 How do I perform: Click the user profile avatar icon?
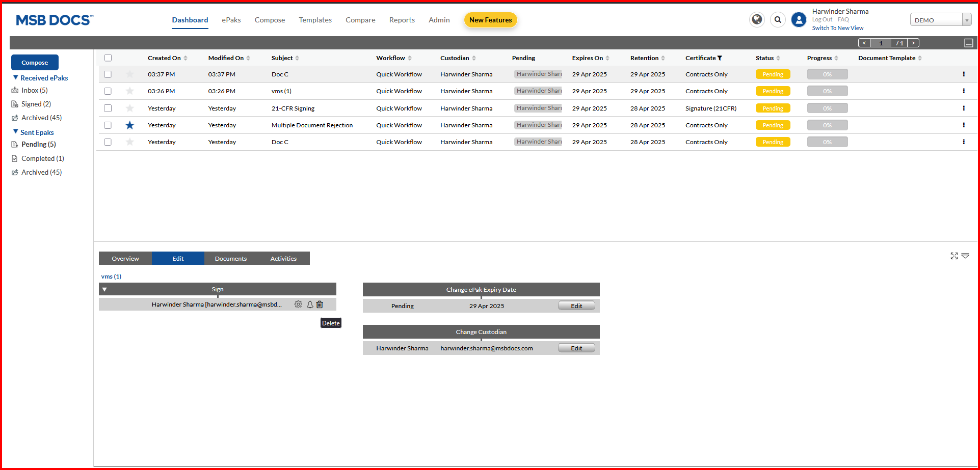[x=799, y=20]
